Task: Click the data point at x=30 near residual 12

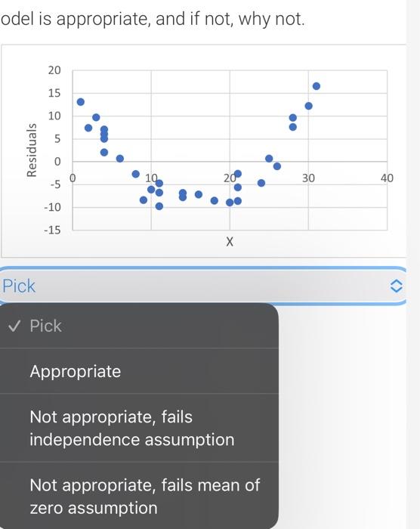Action: pos(308,106)
